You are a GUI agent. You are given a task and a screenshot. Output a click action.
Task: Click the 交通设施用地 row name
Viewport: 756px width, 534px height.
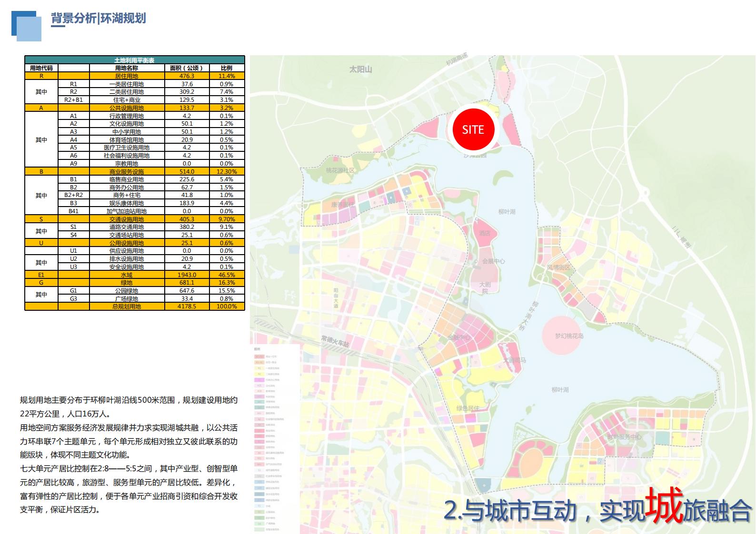click(127, 219)
